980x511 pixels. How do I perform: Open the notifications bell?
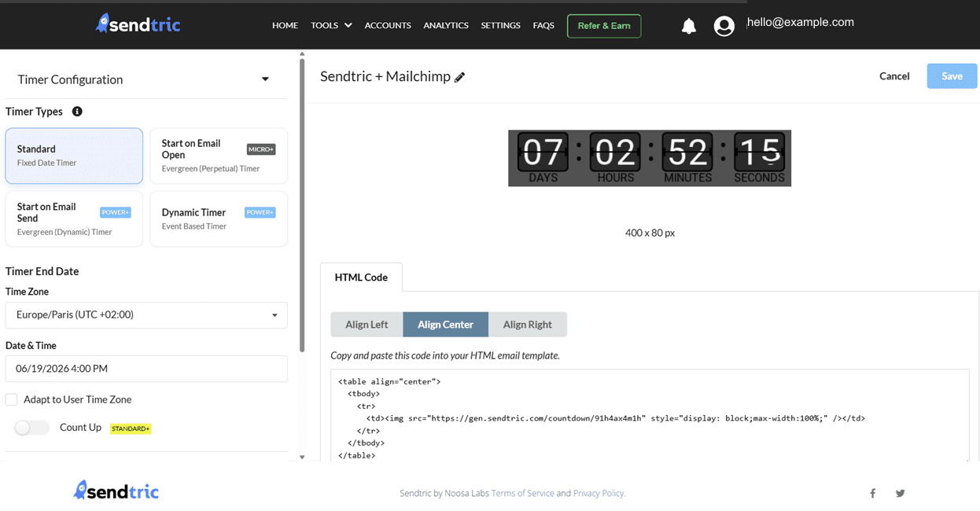tap(689, 26)
